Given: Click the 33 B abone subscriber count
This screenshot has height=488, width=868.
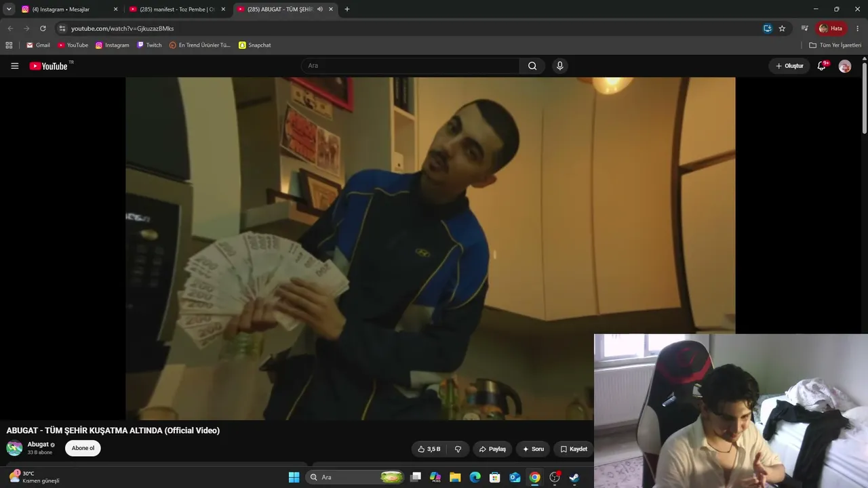Looking at the screenshot, I should (40, 453).
